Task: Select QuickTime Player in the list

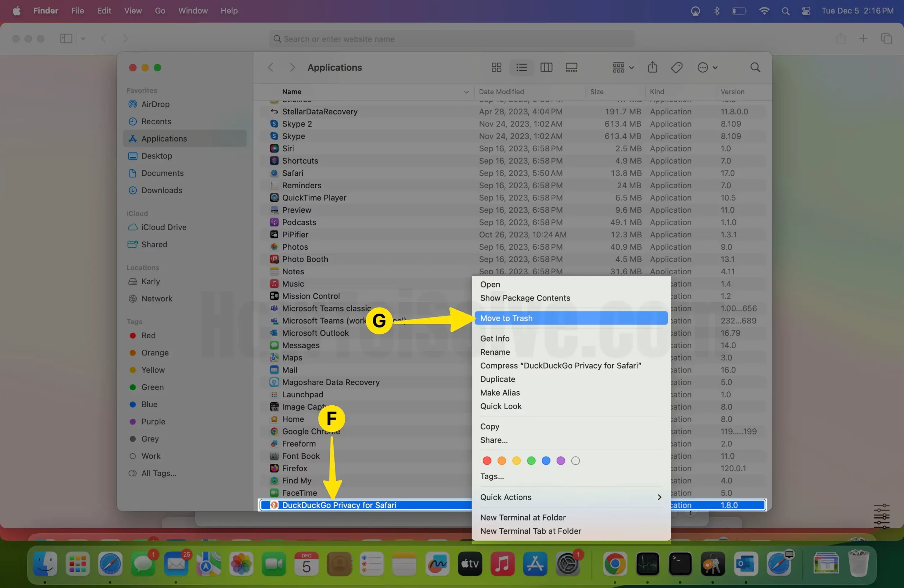Action: (x=512, y=198)
